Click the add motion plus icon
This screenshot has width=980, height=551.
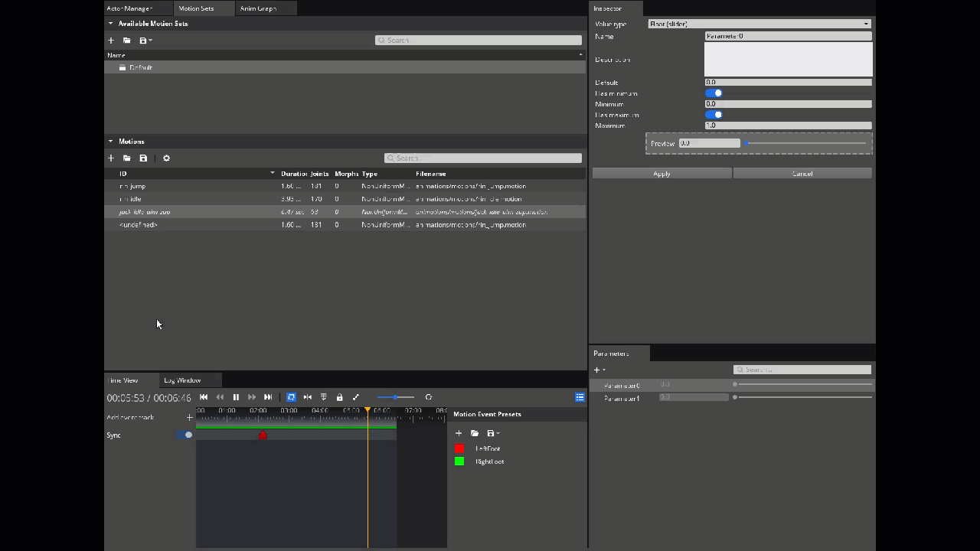pyautogui.click(x=111, y=158)
